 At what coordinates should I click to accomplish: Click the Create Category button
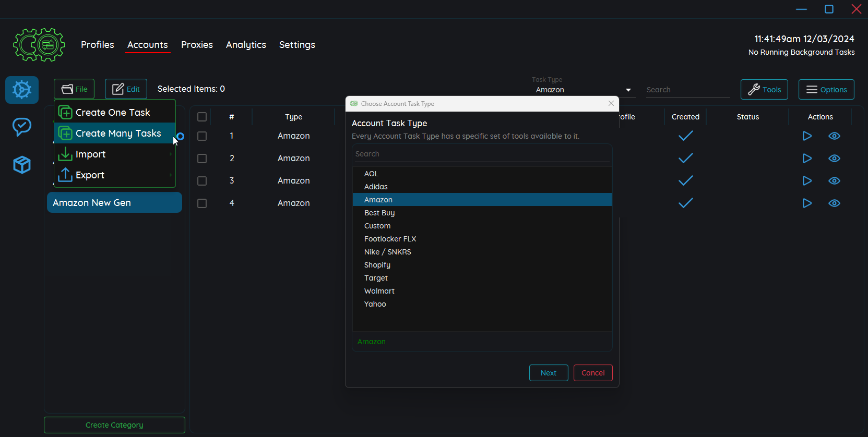pos(114,425)
